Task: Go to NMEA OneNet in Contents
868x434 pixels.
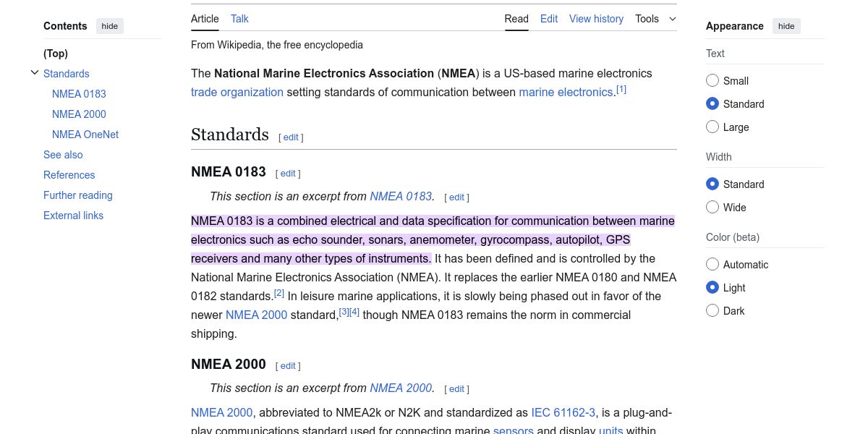Action: click(x=85, y=135)
